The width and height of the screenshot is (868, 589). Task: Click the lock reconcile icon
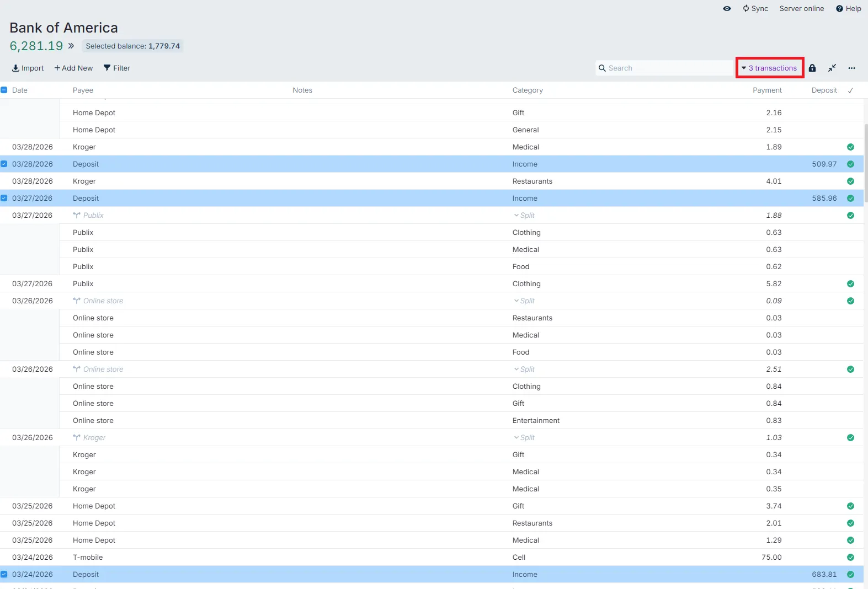pos(812,68)
